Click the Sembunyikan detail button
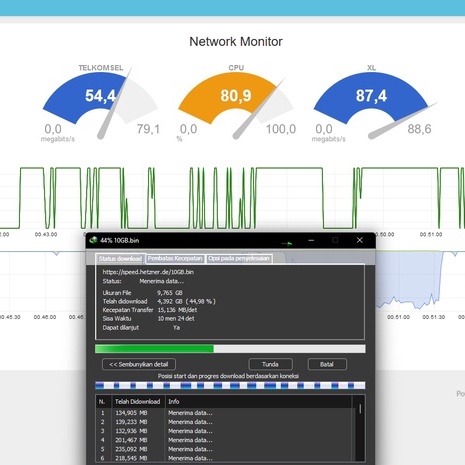The width and height of the screenshot is (465, 465). click(x=139, y=364)
